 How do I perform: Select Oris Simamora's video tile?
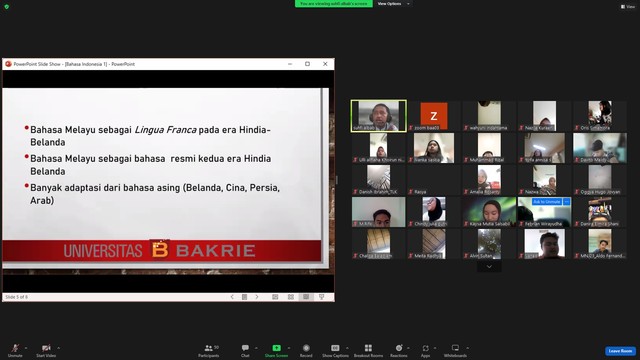point(600,116)
